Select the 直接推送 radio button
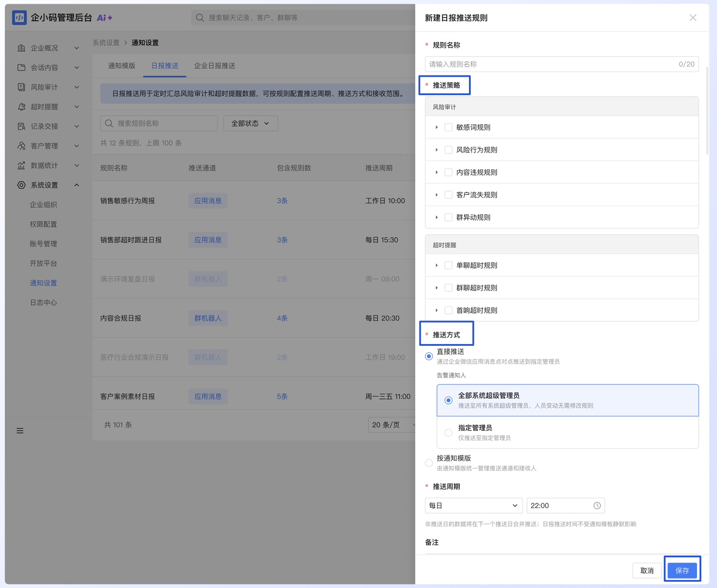The image size is (717, 588). pyautogui.click(x=429, y=356)
